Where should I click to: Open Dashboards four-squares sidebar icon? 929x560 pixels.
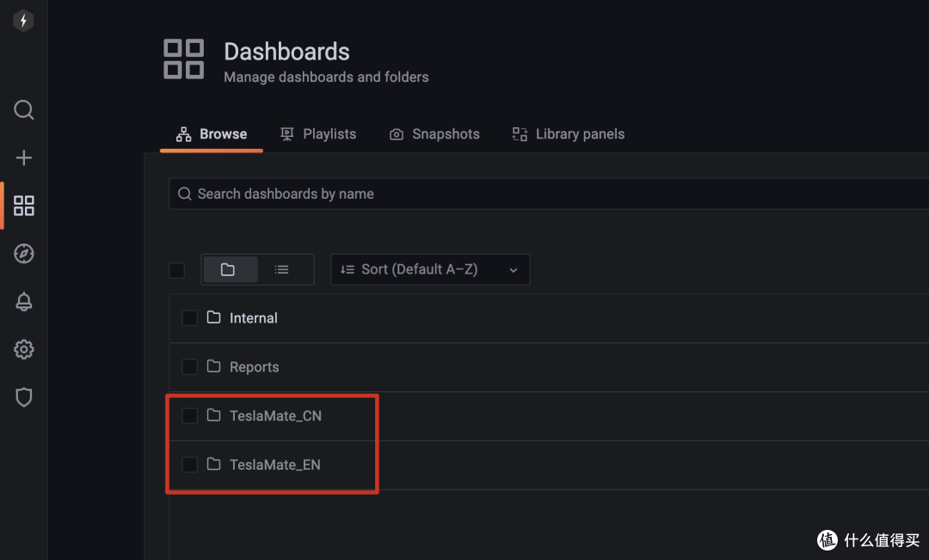pyautogui.click(x=24, y=206)
